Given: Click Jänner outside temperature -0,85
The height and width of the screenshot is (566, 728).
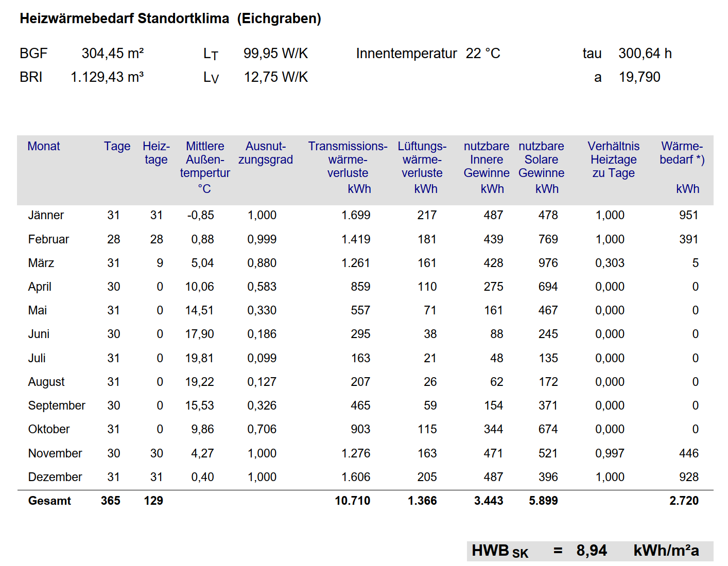Looking at the screenshot, I should coord(201,215).
